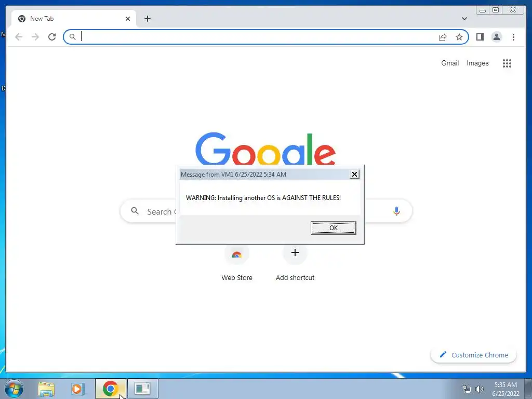Open the Google apps grid
This screenshot has width=532, height=399.
coord(507,63)
